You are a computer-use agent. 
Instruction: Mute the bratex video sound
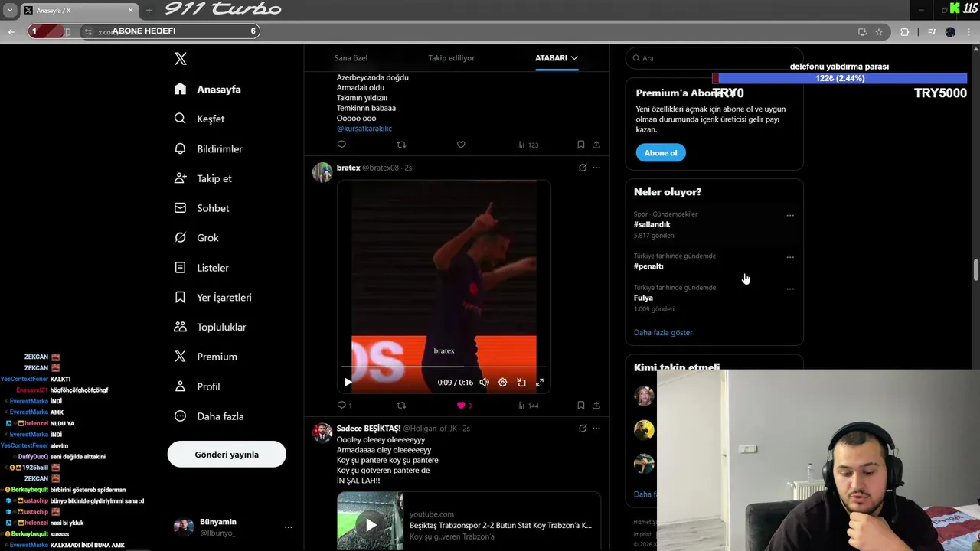[484, 382]
